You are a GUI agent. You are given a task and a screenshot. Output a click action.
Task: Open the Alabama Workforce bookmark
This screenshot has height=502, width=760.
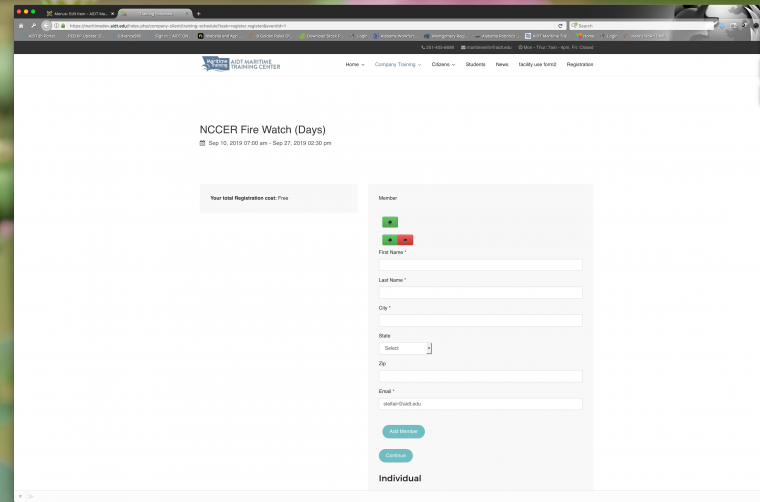(x=395, y=36)
